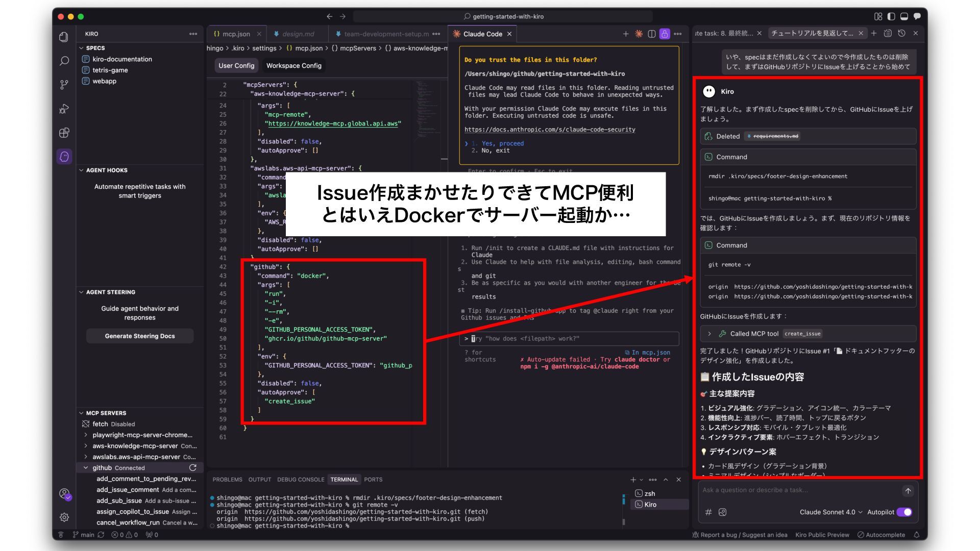This screenshot has width=980, height=551.
Task: Click the Claude Code asterisk toolbar icon
Action: click(639, 34)
